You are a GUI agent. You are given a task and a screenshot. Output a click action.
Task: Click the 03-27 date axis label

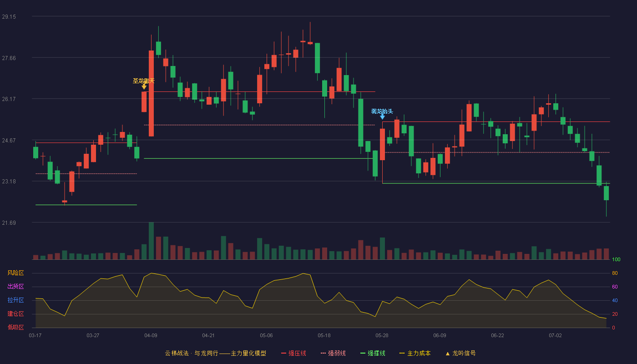pos(93,335)
